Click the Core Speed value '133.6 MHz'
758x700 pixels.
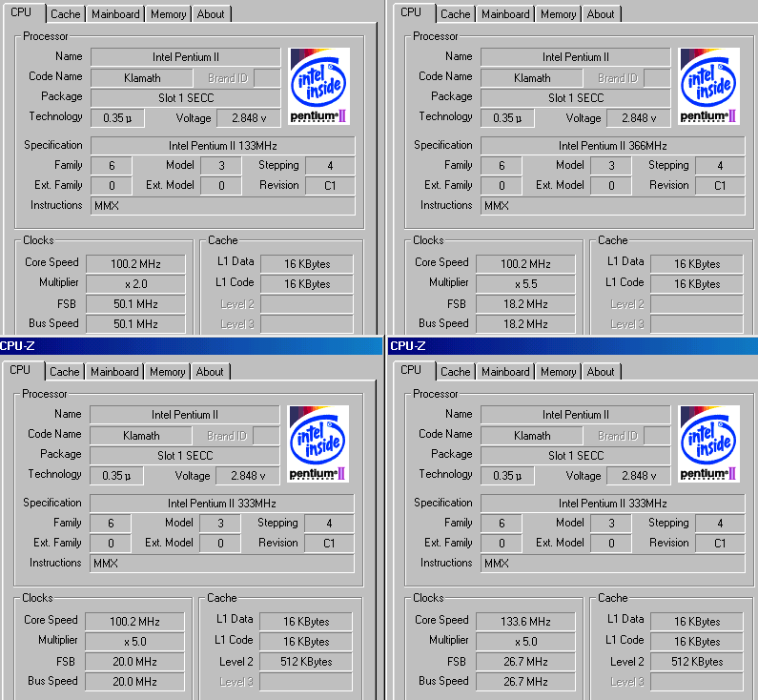coord(526,622)
